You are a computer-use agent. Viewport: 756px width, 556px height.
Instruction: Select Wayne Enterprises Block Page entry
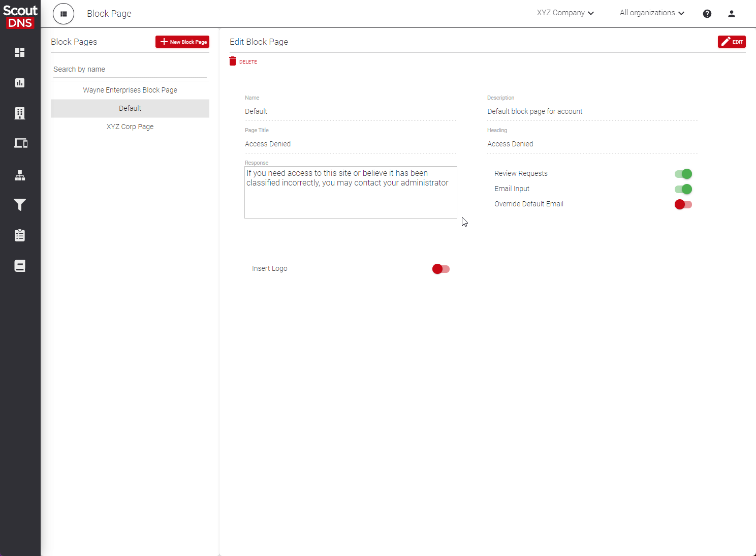(130, 90)
